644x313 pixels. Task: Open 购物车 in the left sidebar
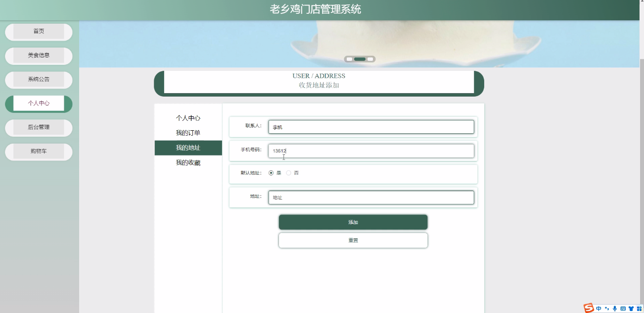click(x=39, y=152)
